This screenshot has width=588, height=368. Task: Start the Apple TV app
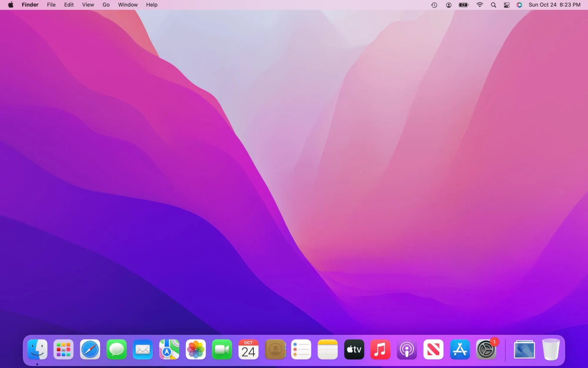pyautogui.click(x=354, y=350)
